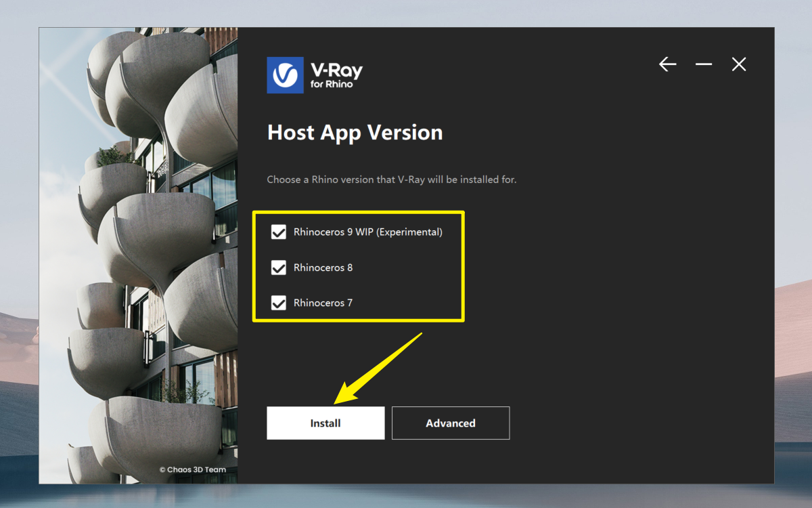This screenshot has height=508, width=812.
Task: Disable the Rhinoceros 7 checkbox
Action: click(x=279, y=303)
